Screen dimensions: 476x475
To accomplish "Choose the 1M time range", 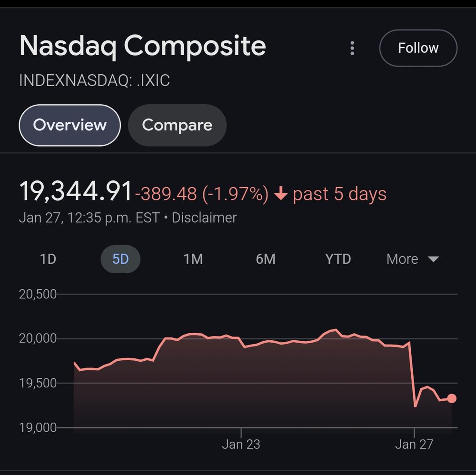I will 193,259.
